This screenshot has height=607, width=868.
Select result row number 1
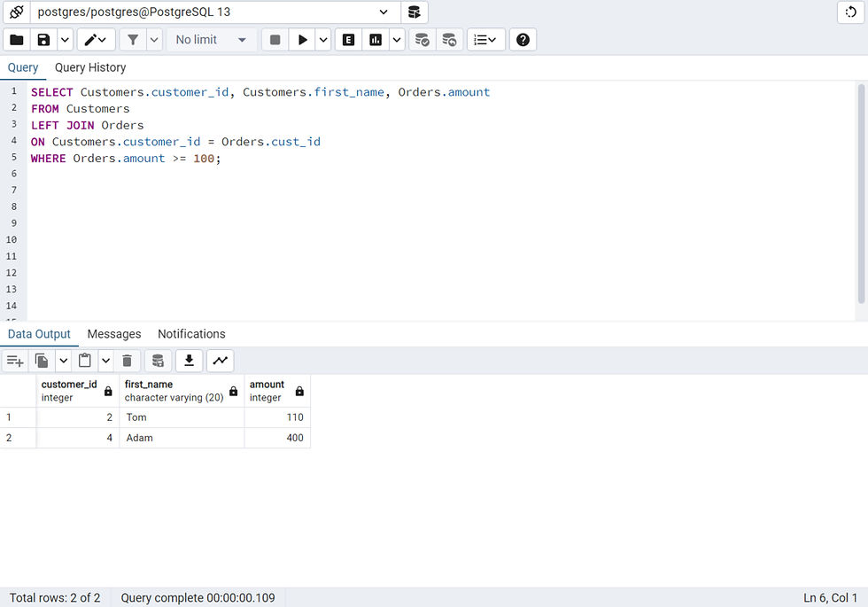point(18,417)
